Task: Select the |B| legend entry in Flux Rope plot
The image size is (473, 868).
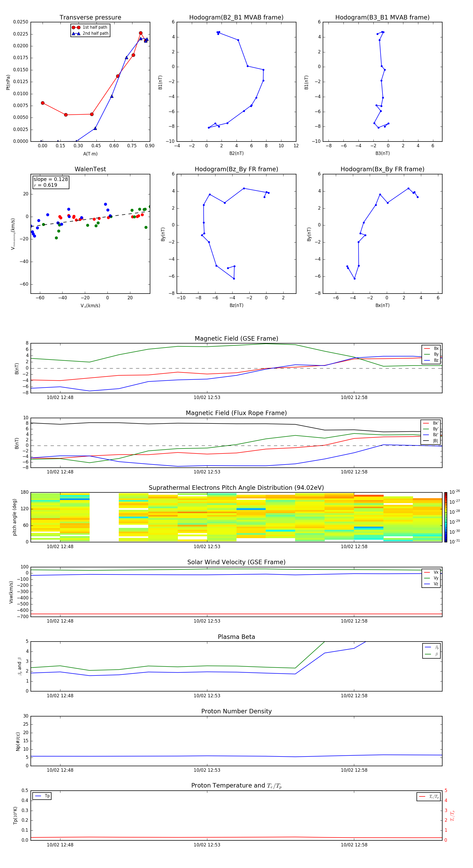Action: (x=431, y=441)
